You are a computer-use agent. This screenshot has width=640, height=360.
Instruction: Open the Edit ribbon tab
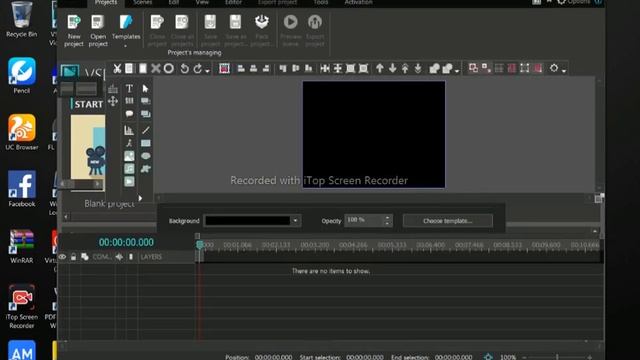click(174, 2)
